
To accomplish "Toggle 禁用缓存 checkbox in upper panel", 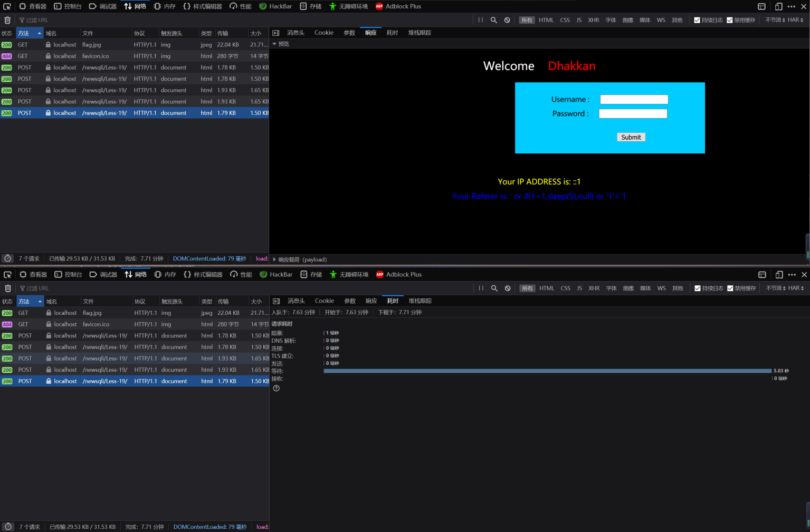I will coord(730,20).
